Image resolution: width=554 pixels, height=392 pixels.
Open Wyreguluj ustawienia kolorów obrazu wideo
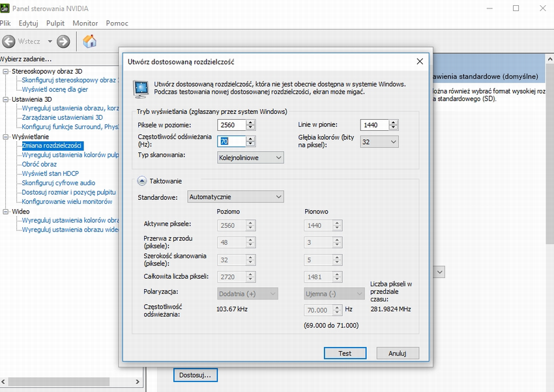click(70, 221)
